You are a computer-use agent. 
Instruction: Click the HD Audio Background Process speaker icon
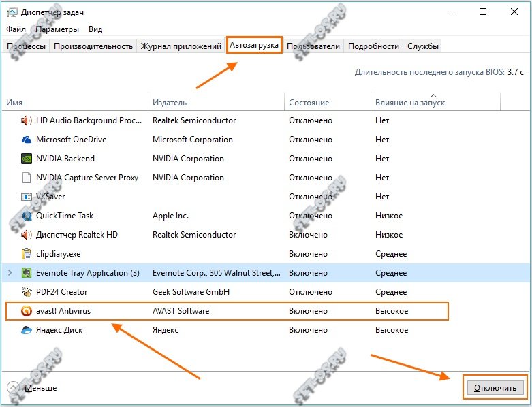click(27, 120)
